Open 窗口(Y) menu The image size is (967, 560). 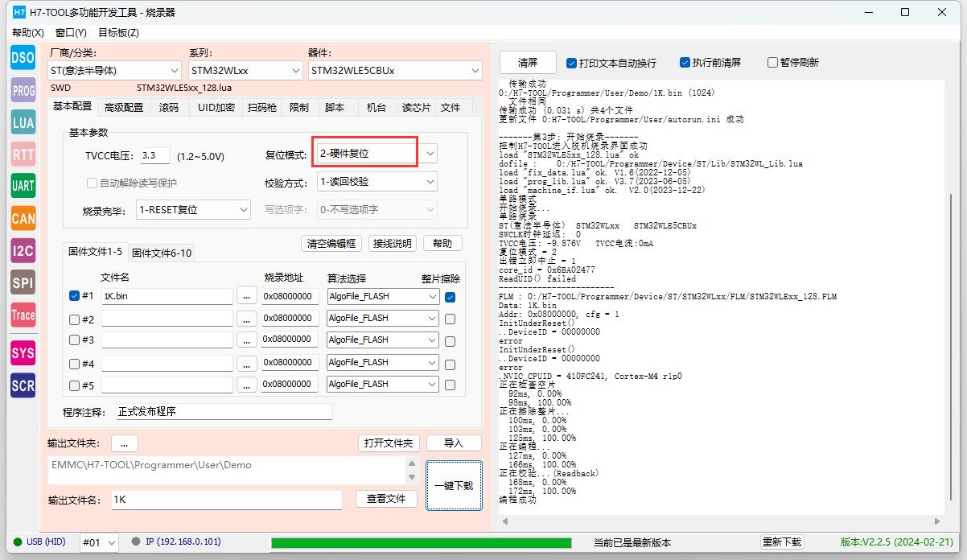click(x=71, y=33)
